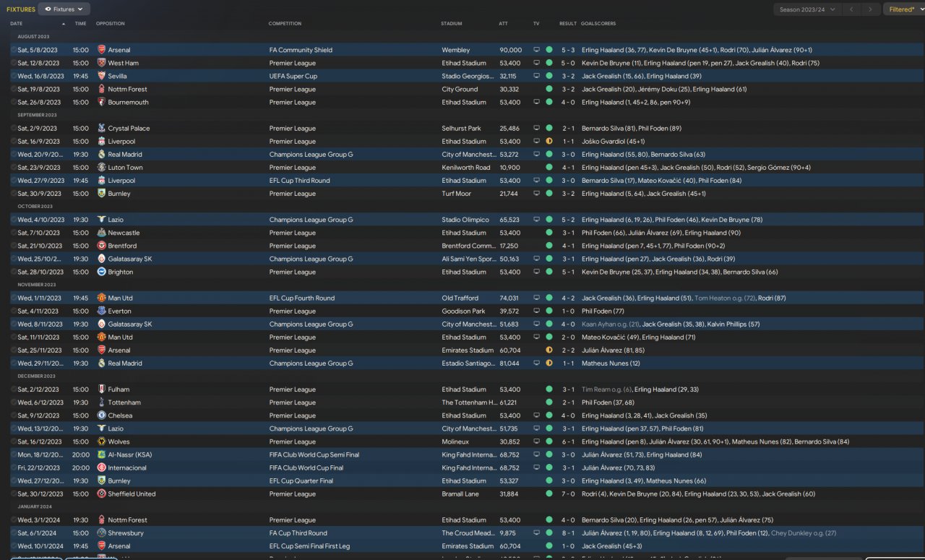Click the Fulham club badge
Image resolution: width=925 pixels, height=560 pixels.
tap(102, 389)
